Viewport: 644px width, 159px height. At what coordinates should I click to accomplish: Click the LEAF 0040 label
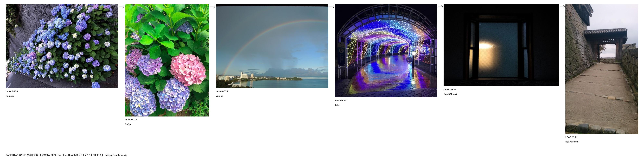pos(341,100)
